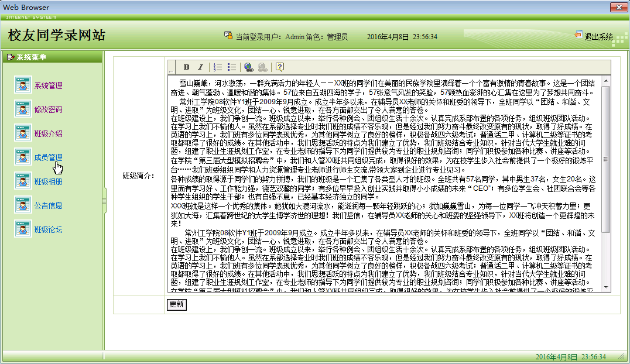
Task: Toggle bold formatting in the editor toolbar
Action: pyautogui.click(x=186, y=67)
